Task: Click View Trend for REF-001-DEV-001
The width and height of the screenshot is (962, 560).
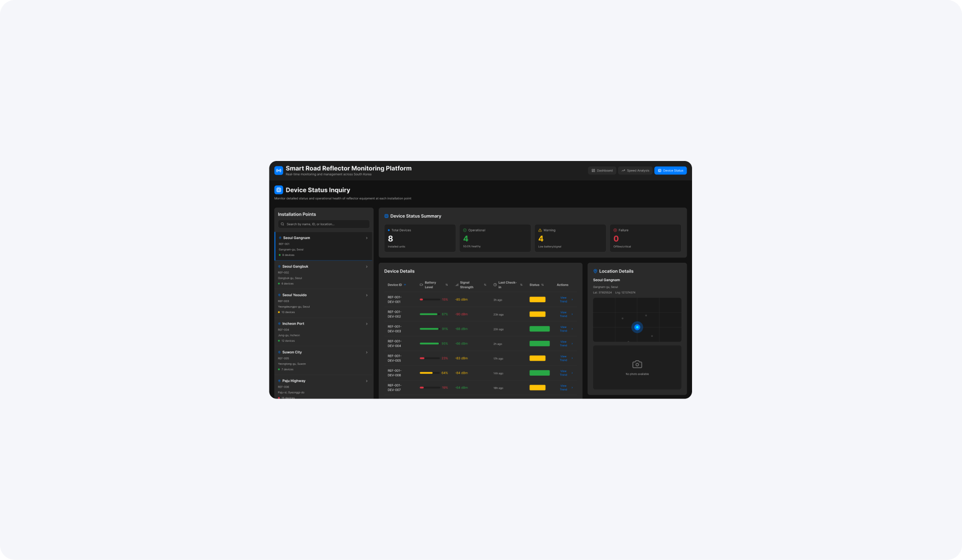Action: click(x=563, y=300)
